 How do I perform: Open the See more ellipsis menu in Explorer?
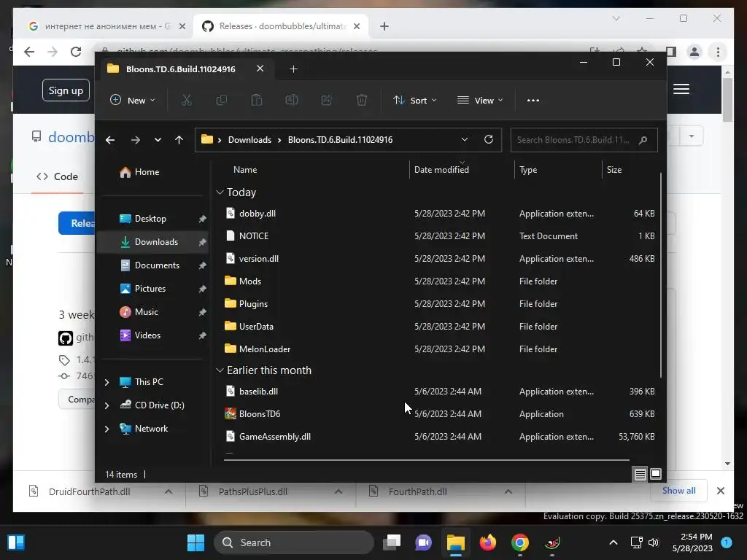point(533,101)
